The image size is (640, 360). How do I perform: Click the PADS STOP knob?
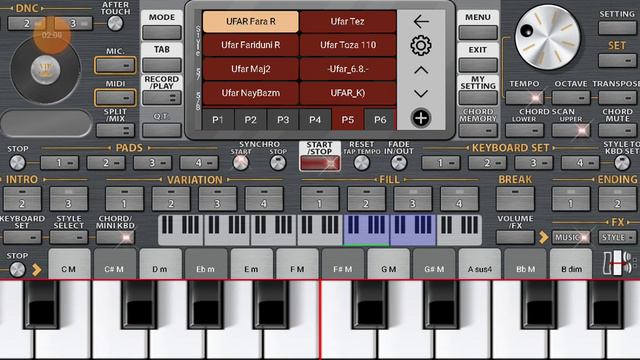18,163
